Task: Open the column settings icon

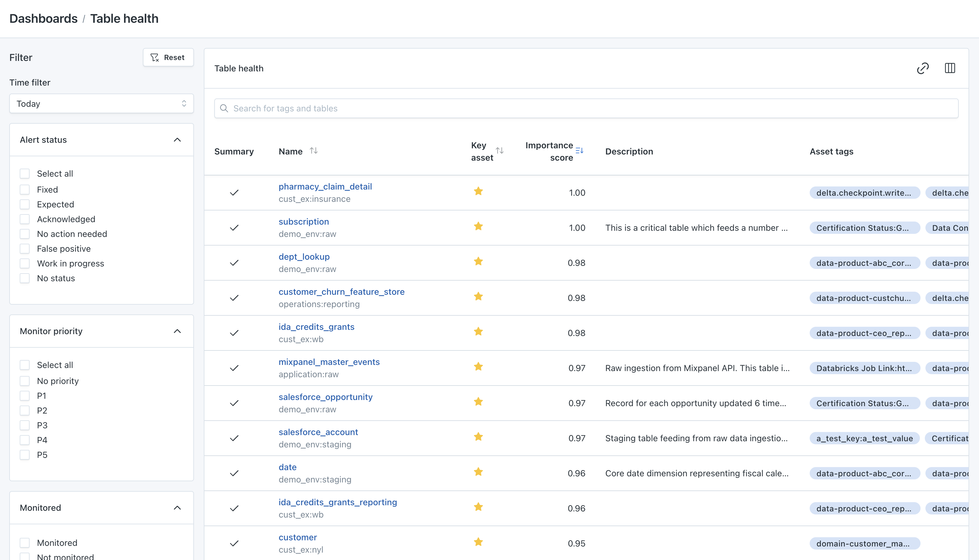Action: coord(950,68)
